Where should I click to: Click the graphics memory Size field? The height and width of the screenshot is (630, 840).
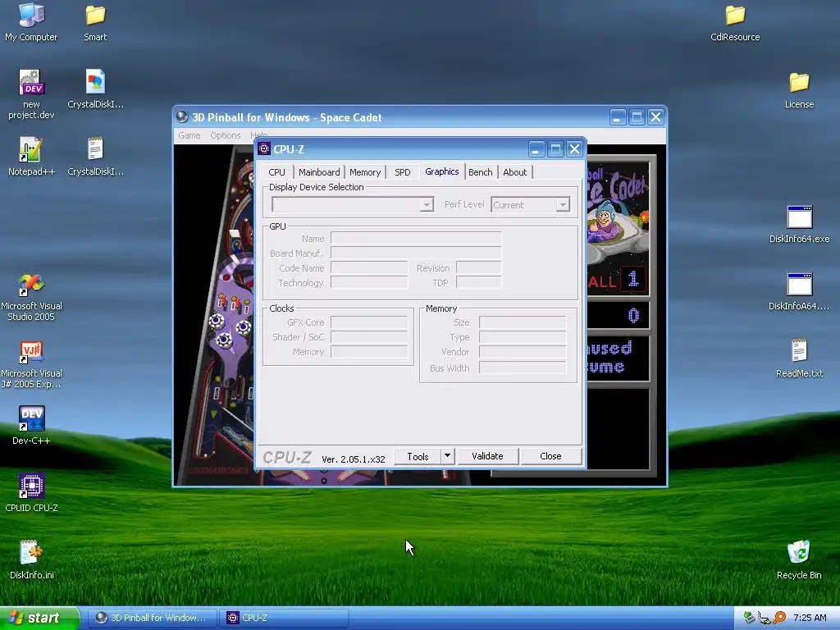[x=523, y=322]
